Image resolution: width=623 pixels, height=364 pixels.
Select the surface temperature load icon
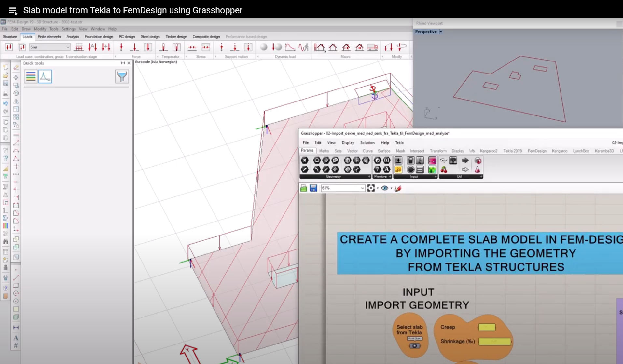(176, 47)
